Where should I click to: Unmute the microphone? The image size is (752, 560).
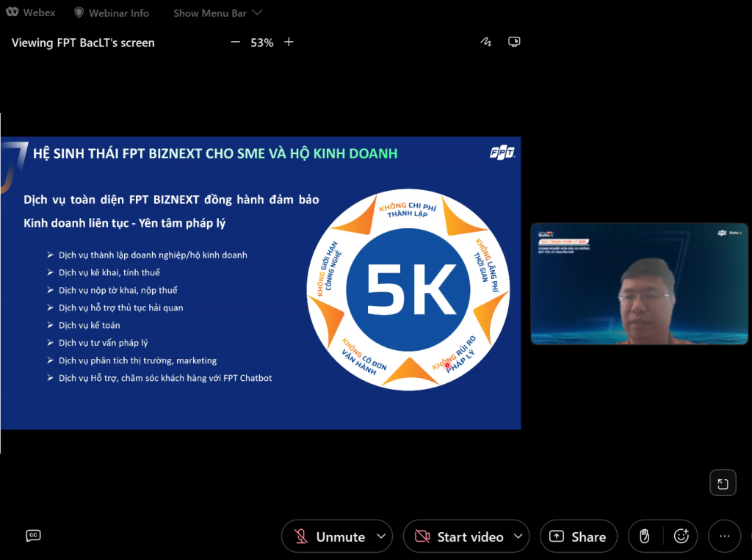pyautogui.click(x=331, y=537)
